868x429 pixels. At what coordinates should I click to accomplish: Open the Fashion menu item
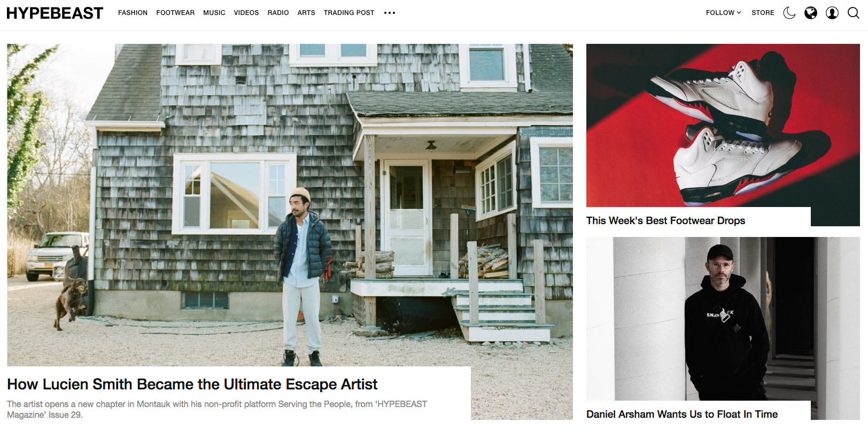133,12
